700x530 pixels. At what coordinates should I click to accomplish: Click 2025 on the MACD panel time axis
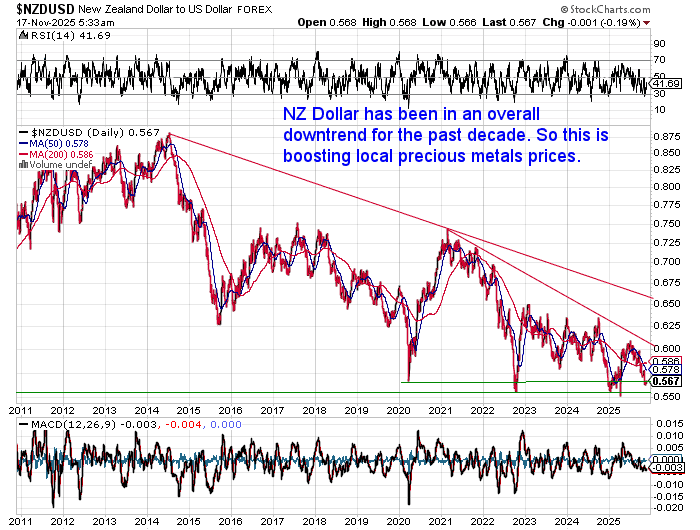click(608, 522)
